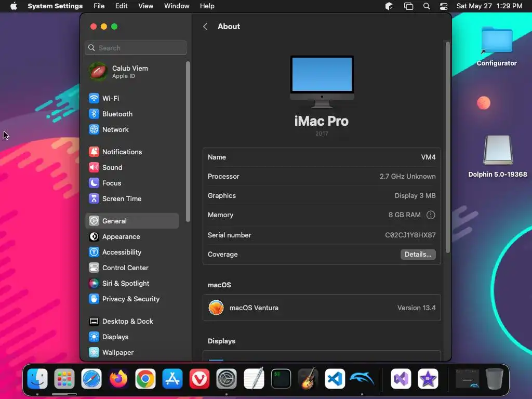The image size is (532, 399).
Task: Open Accessibility settings
Action: tap(131, 252)
